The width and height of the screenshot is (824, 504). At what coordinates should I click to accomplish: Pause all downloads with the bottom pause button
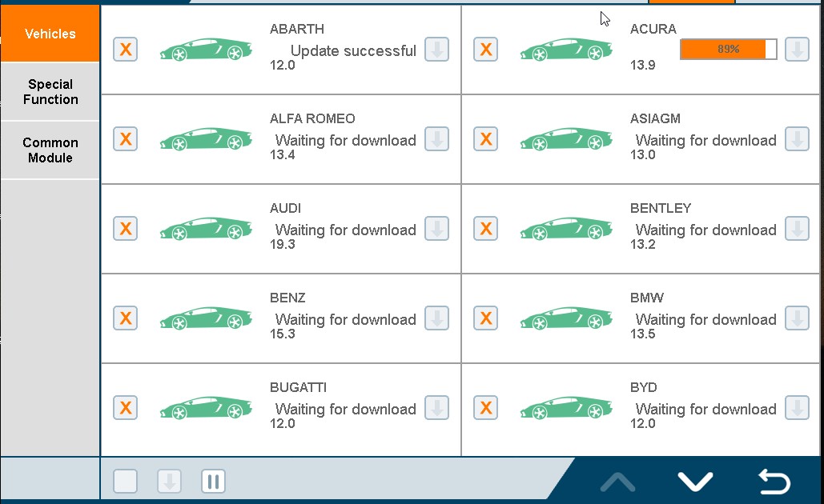coord(213,482)
